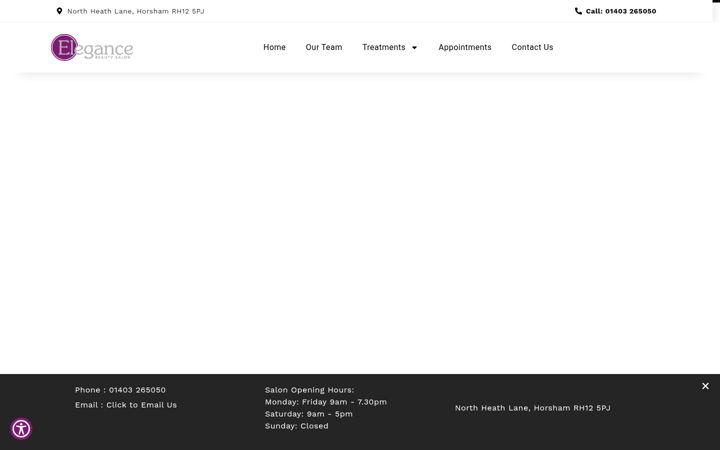The width and height of the screenshot is (720, 450).
Task: Click Saturday: 9am - 5pm text
Action: pyautogui.click(x=309, y=414)
